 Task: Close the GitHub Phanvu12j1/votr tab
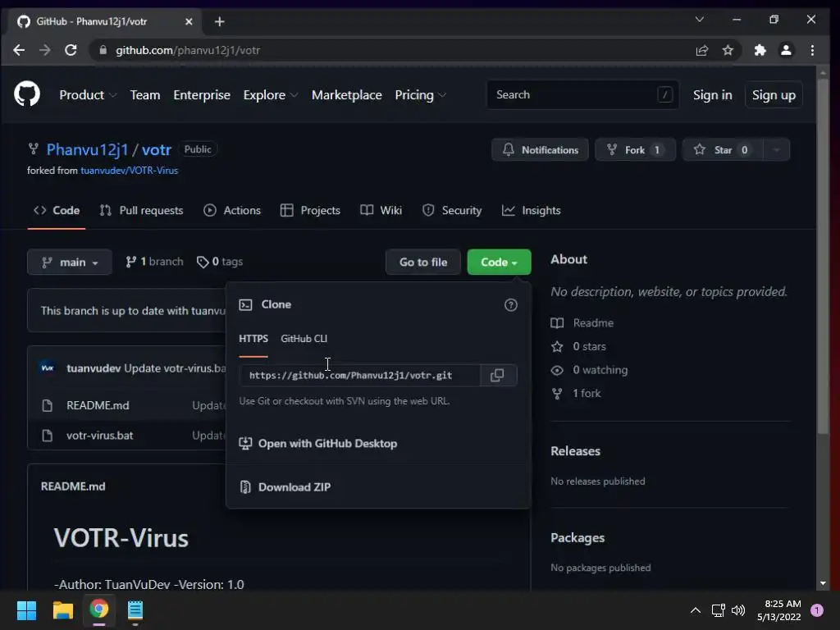189,21
